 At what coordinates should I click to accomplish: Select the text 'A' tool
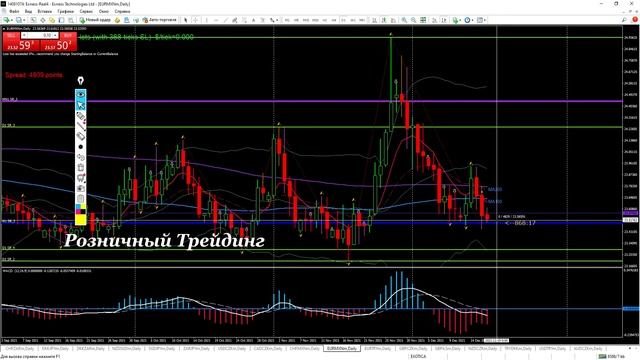pos(253,20)
